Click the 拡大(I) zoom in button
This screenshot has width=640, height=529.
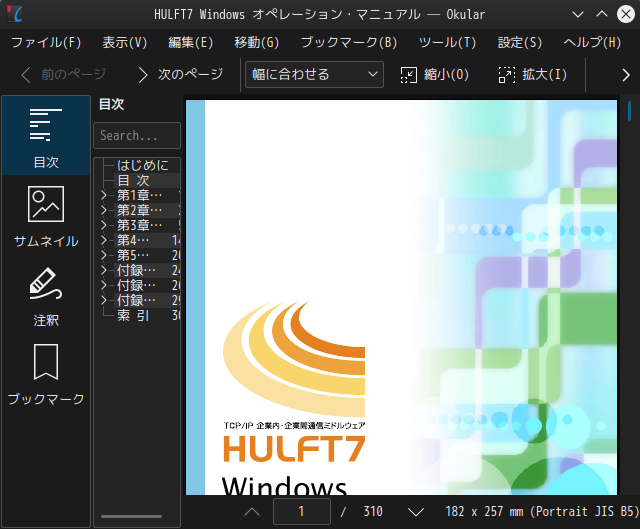[533, 75]
